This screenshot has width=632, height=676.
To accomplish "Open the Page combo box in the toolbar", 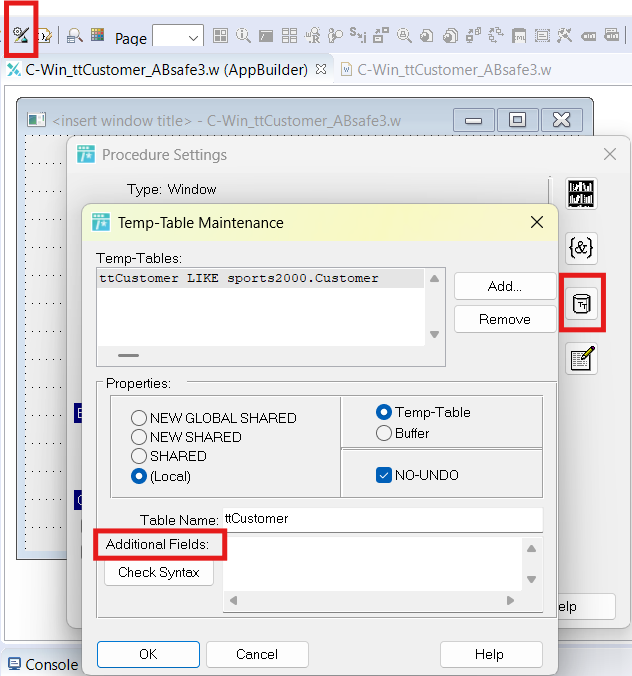I will point(178,37).
